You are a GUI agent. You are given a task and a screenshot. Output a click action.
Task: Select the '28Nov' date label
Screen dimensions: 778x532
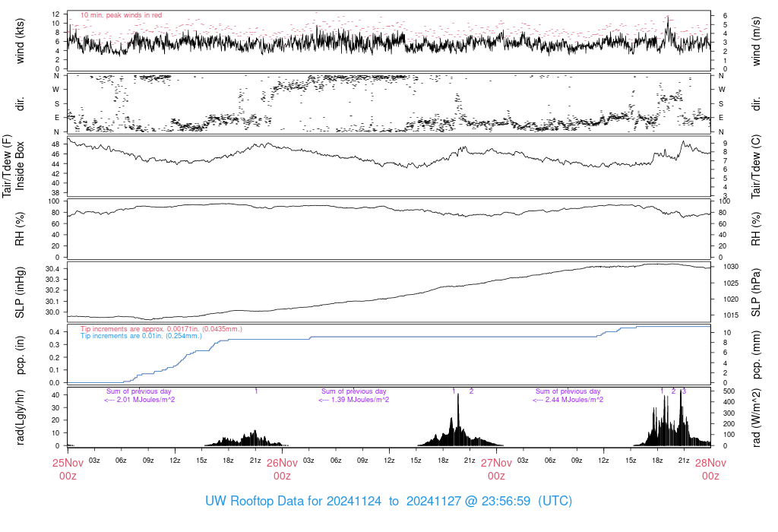[x=710, y=463]
